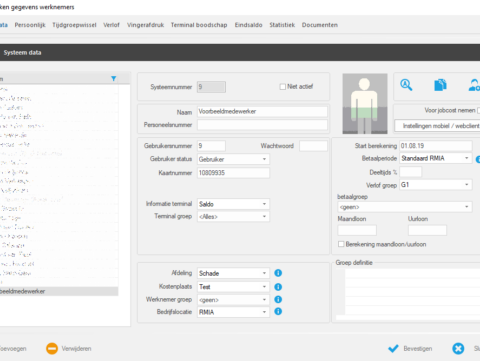Click the blue circle X close icon

point(458,349)
